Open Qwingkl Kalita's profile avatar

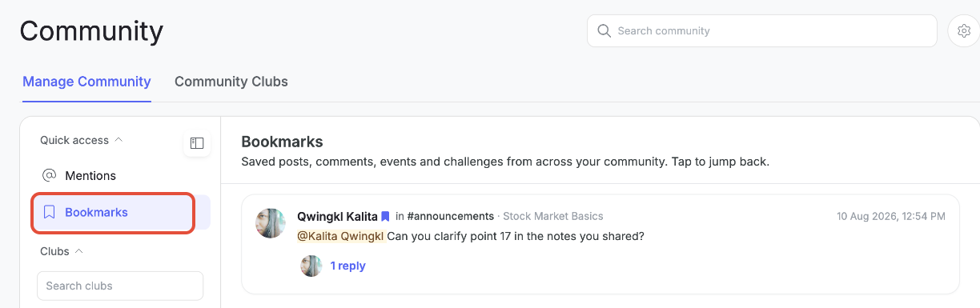(x=271, y=223)
